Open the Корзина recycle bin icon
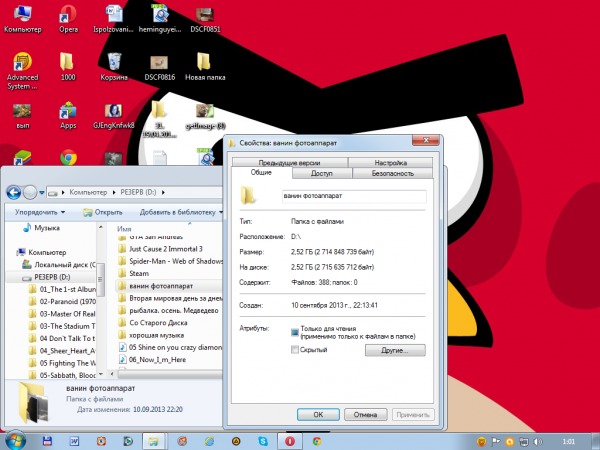Image resolution: width=600 pixels, height=450 pixels. pos(114,67)
